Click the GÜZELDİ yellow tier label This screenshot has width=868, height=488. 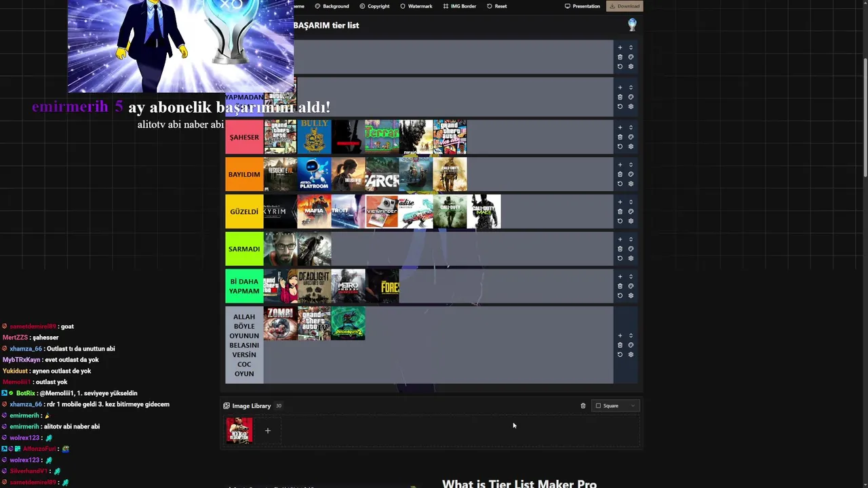pos(244,211)
